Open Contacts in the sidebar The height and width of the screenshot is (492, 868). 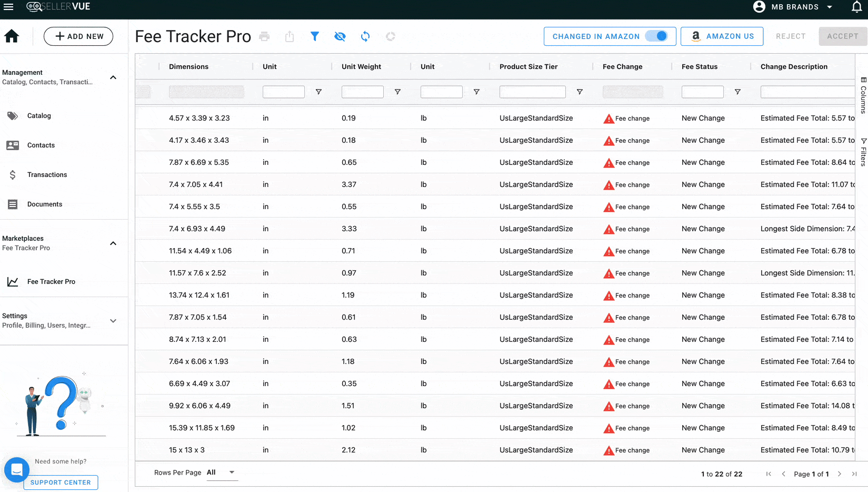coord(41,145)
